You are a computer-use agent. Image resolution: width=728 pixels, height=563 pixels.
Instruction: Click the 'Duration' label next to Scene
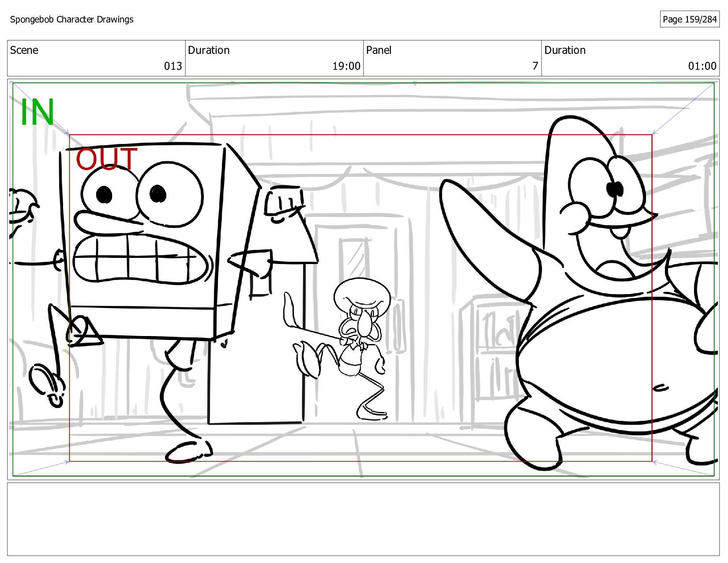pos(209,50)
